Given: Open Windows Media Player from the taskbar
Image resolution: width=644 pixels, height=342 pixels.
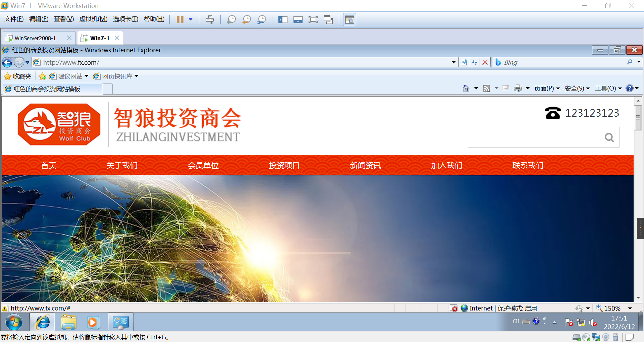Looking at the screenshot, I should click(93, 323).
